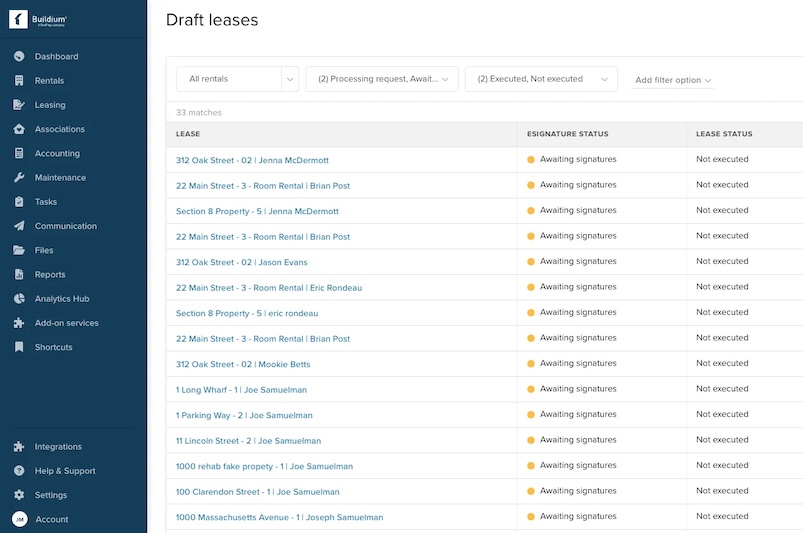Click the Settings gear icon
Viewport: 803px width, 533px height.
(x=19, y=495)
